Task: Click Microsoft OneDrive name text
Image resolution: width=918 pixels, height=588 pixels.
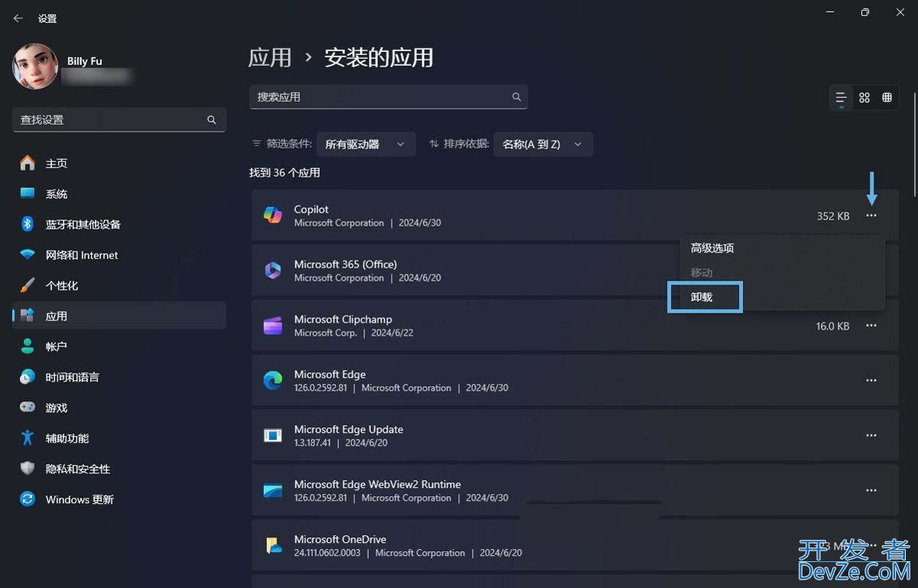Action: [x=340, y=540]
